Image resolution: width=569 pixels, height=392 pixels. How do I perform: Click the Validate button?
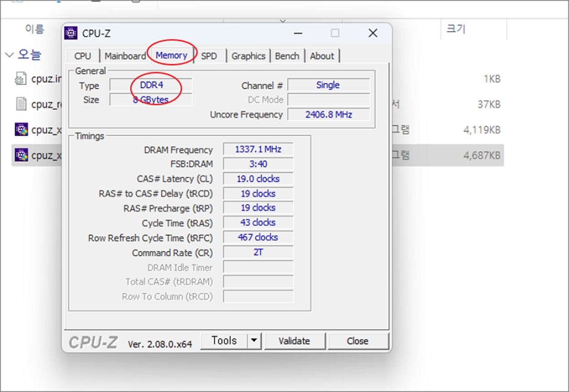click(x=295, y=341)
